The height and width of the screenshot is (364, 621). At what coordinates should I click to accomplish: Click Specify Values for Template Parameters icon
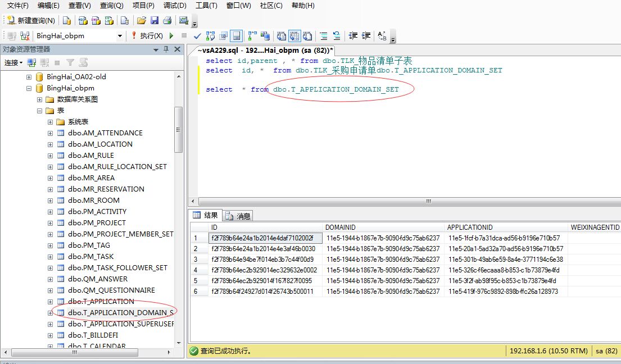(x=382, y=36)
